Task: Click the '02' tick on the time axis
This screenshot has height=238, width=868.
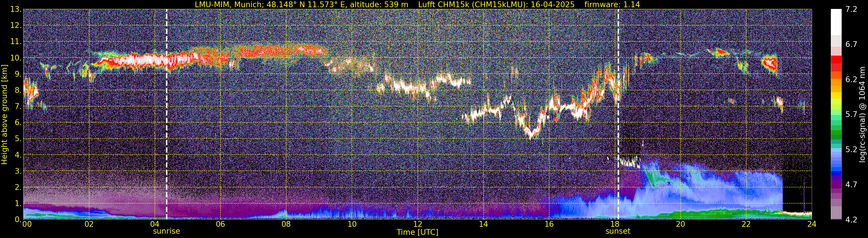Action: 89,224
